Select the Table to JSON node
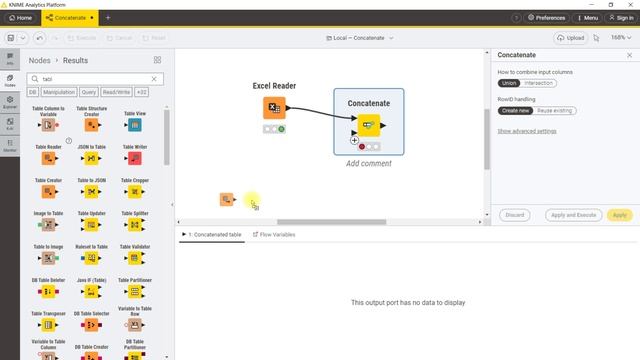This screenshot has width=640, height=360. click(x=91, y=191)
